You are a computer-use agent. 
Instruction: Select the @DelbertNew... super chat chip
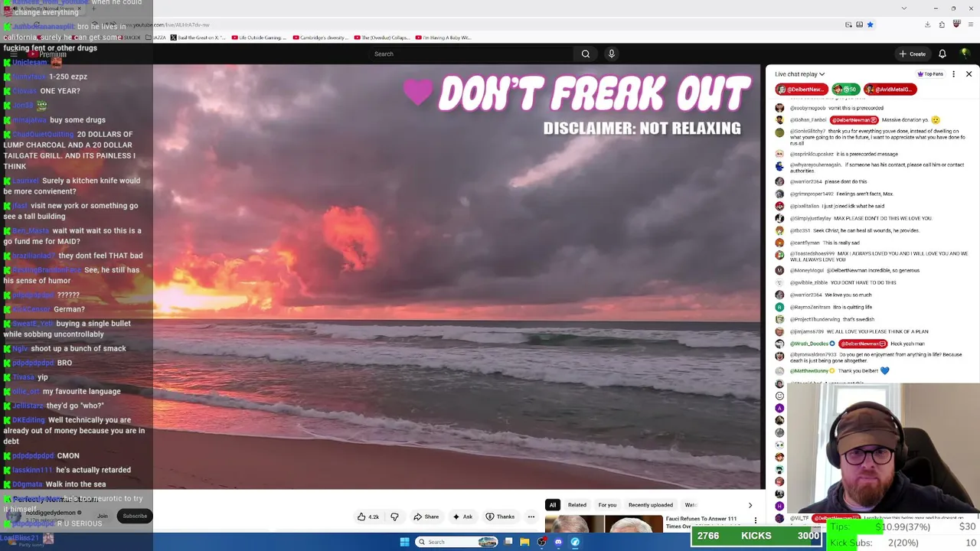coord(801,90)
